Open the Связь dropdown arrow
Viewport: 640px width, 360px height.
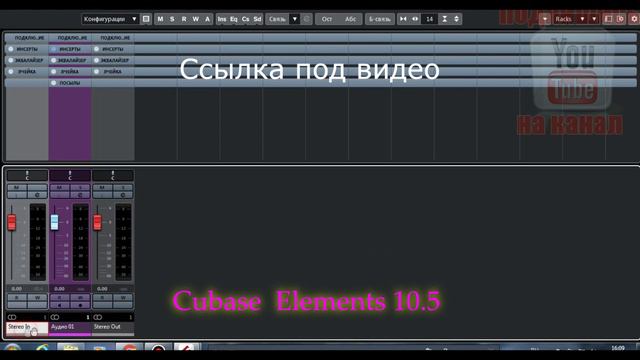[x=295, y=19]
